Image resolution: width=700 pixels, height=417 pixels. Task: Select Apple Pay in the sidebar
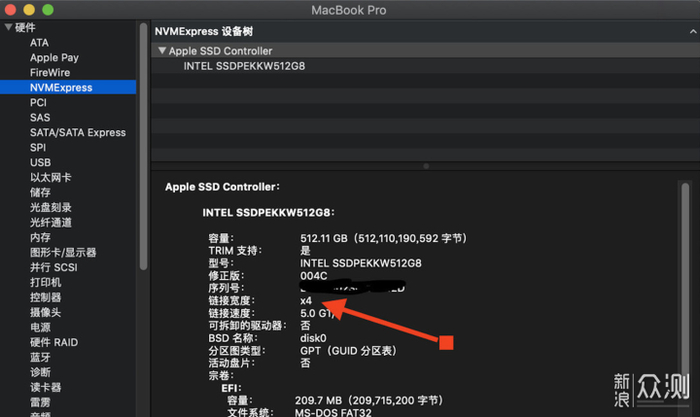tap(54, 58)
